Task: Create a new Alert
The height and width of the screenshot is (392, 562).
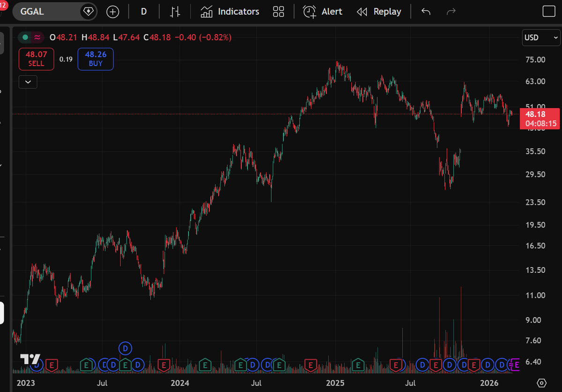Action: pyautogui.click(x=322, y=12)
